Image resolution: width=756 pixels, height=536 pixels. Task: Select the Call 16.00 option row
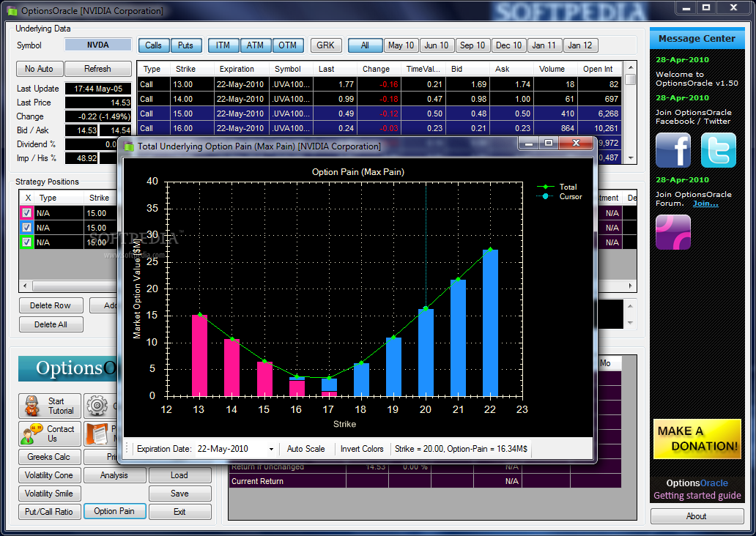[379, 128]
